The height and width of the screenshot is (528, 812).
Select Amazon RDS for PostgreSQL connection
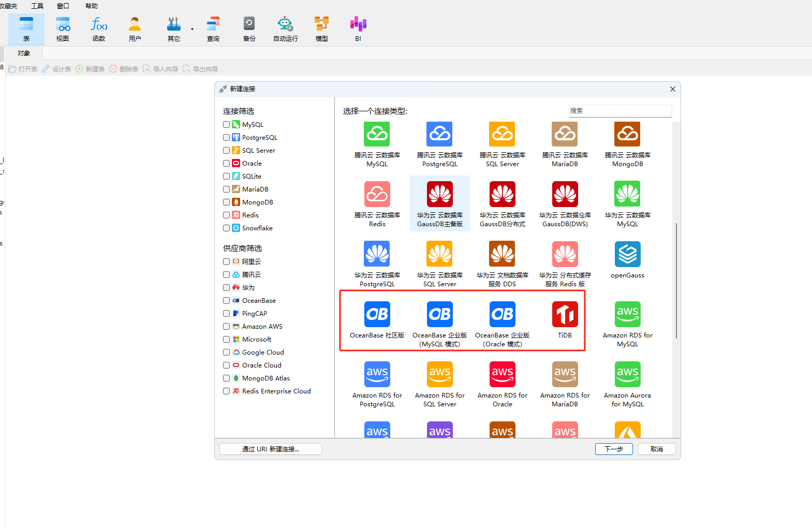coord(377,384)
